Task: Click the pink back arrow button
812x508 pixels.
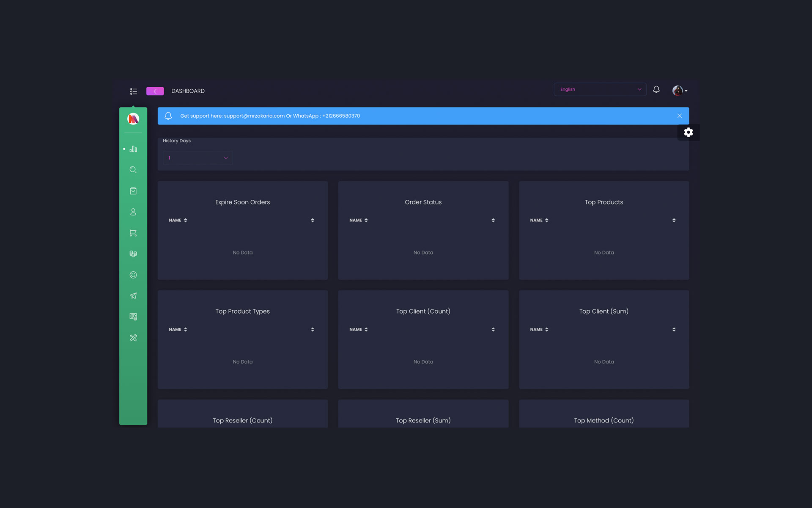Action: pyautogui.click(x=155, y=91)
